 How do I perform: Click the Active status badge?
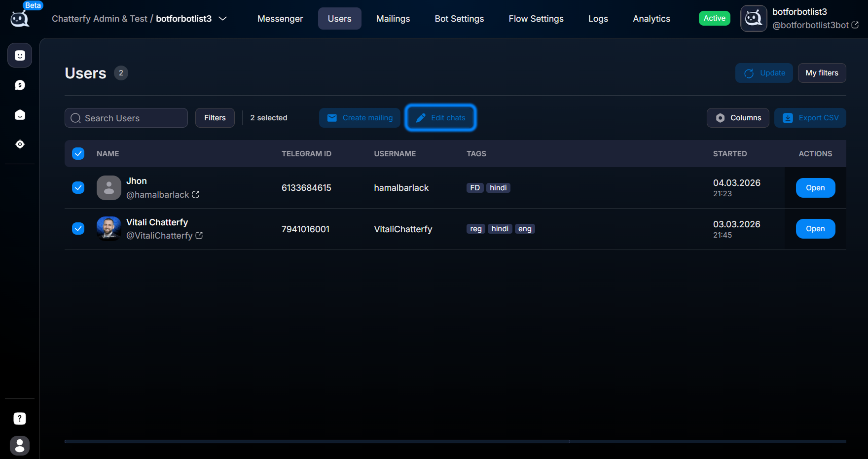tap(715, 18)
